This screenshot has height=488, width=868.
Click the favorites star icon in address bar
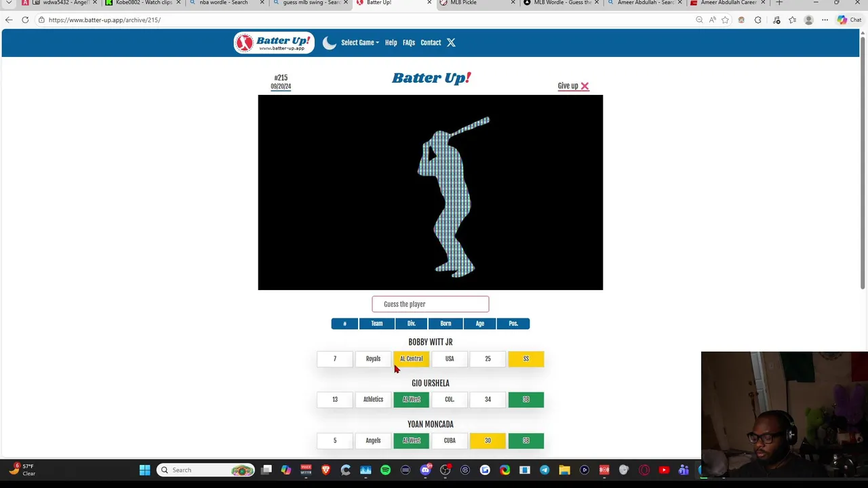coord(725,20)
